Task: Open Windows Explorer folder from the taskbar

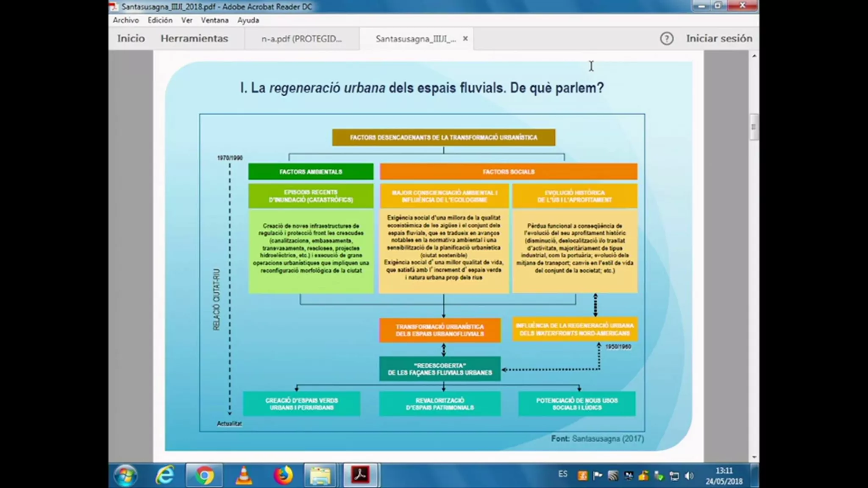Action: pyautogui.click(x=320, y=475)
